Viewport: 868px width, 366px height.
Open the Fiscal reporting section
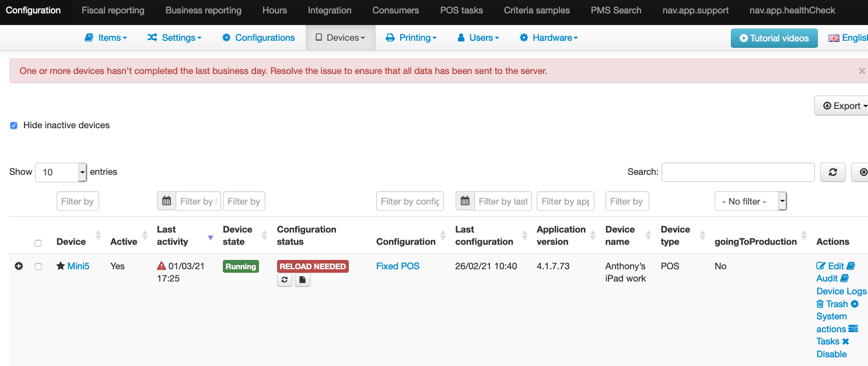(x=113, y=10)
